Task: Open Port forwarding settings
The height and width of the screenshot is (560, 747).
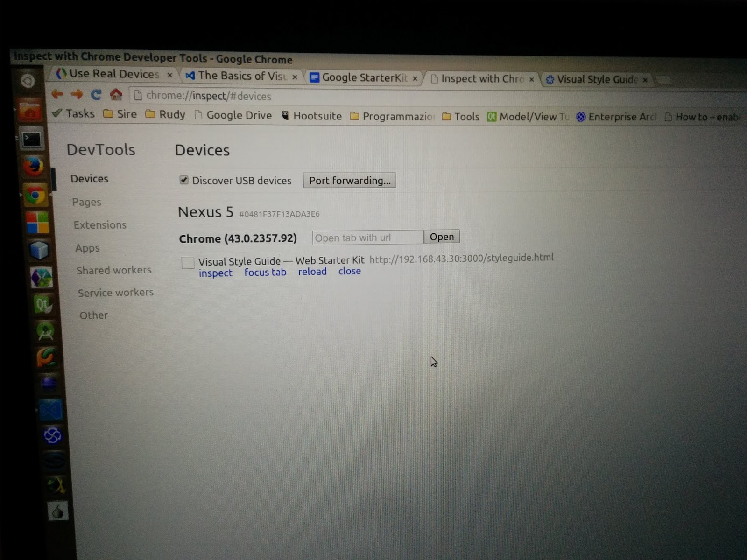Action: (x=350, y=181)
